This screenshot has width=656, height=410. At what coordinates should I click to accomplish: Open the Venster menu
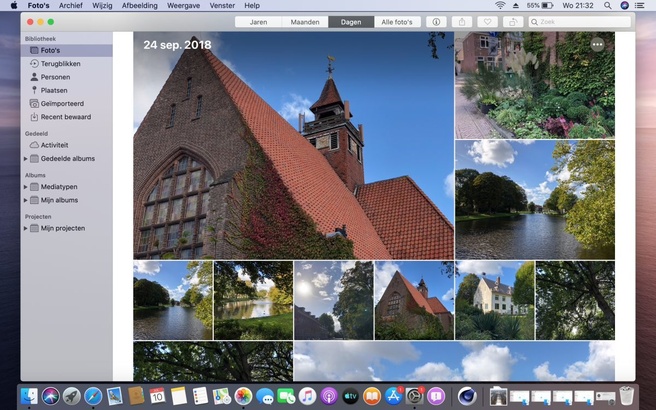point(222,5)
